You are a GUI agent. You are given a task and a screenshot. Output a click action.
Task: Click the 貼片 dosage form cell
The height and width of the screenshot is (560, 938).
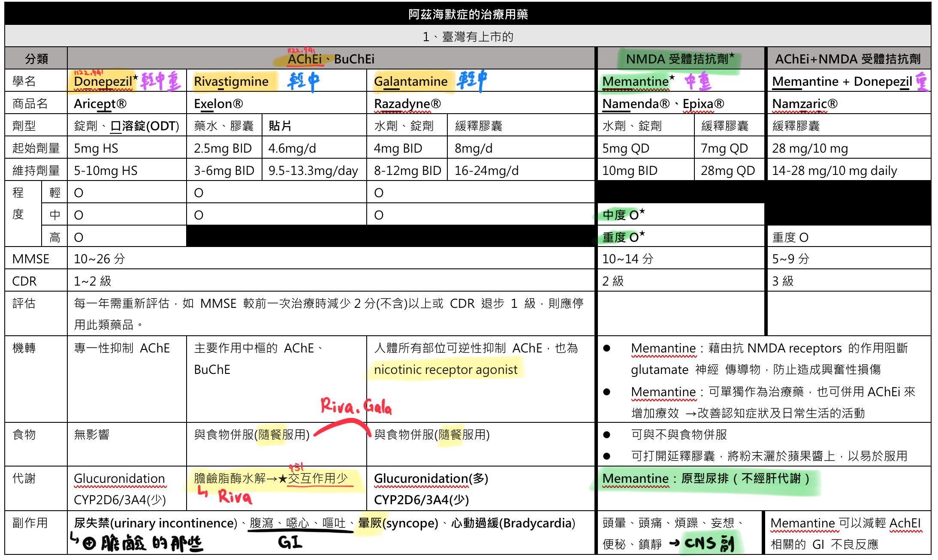(x=280, y=126)
